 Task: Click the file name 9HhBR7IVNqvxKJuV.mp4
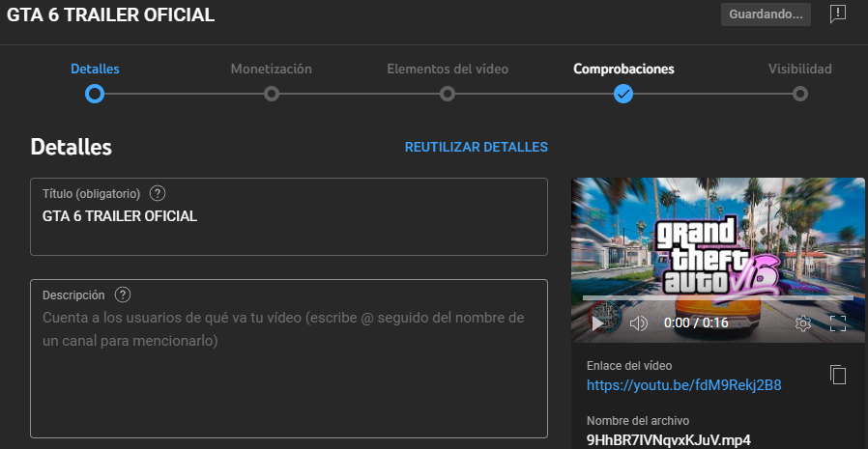click(669, 440)
